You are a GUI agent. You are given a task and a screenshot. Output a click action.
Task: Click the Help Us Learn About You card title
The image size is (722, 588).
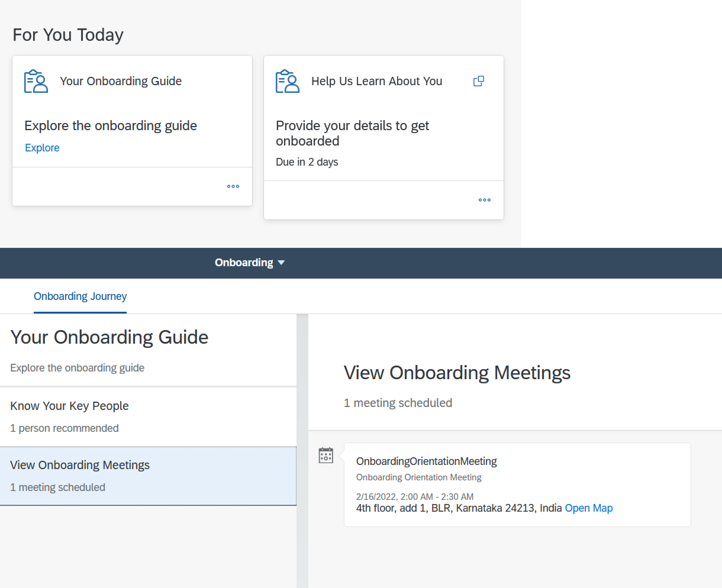(377, 81)
